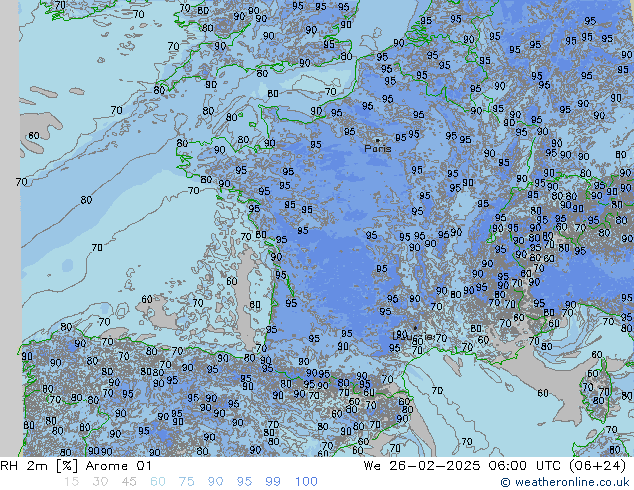
Task: Click the legend value 45
Action: pos(129,482)
